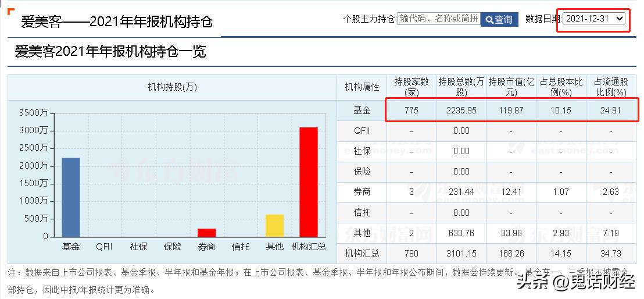The width and height of the screenshot is (644, 299).
Task: Click the 其他 float ratio 7.19
Action: pos(611,233)
